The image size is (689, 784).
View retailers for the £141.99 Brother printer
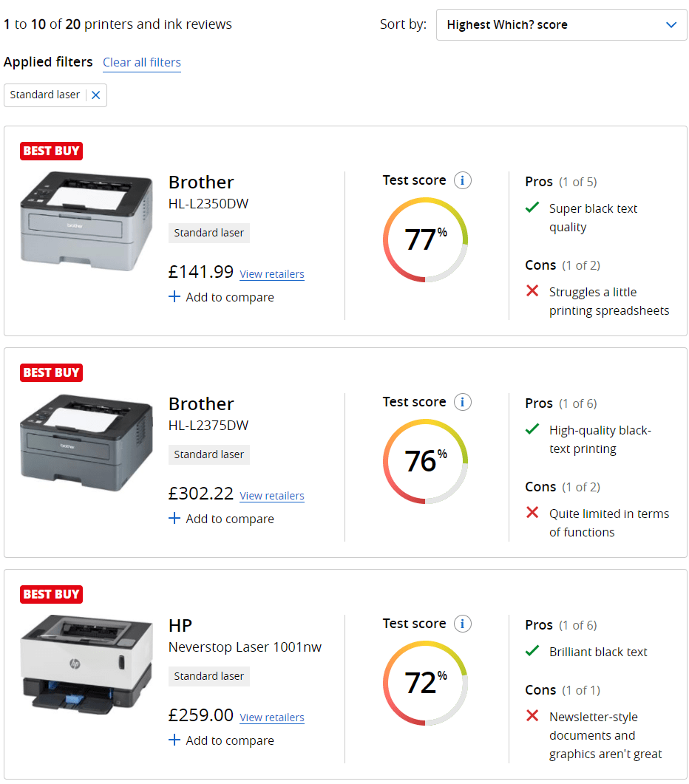[272, 274]
